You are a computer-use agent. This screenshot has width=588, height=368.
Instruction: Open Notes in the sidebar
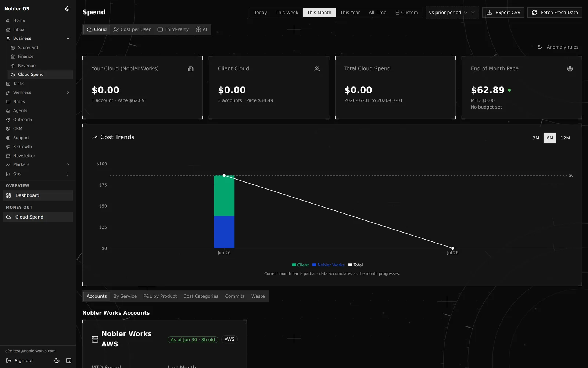coord(38,102)
